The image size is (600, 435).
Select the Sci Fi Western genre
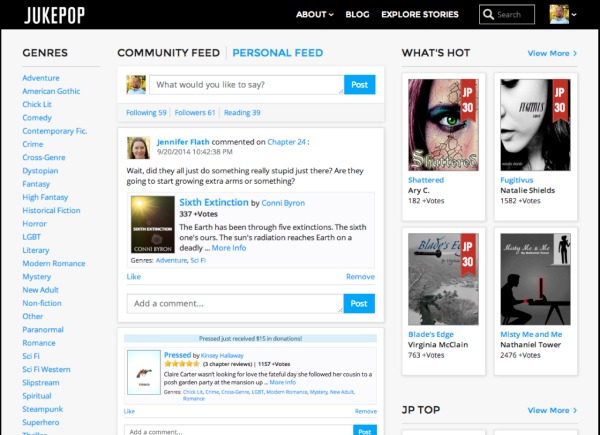(x=46, y=369)
